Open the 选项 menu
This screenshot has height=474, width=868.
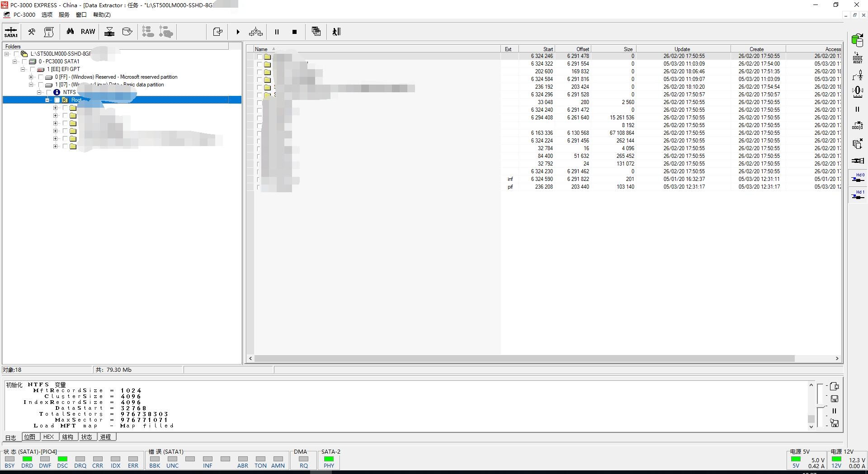pyautogui.click(x=47, y=15)
